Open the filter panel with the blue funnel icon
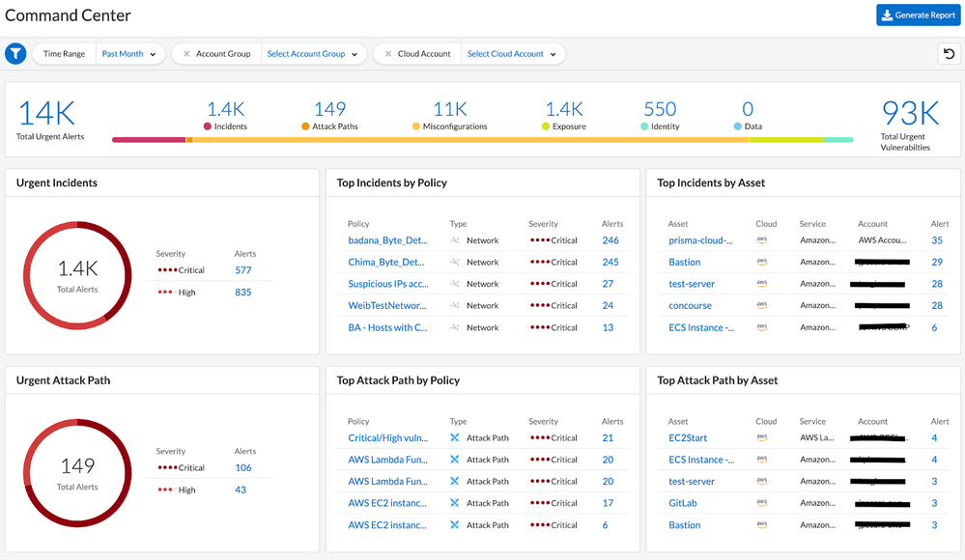The height and width of the screenshot is (560, 965). tap(15, 53)
